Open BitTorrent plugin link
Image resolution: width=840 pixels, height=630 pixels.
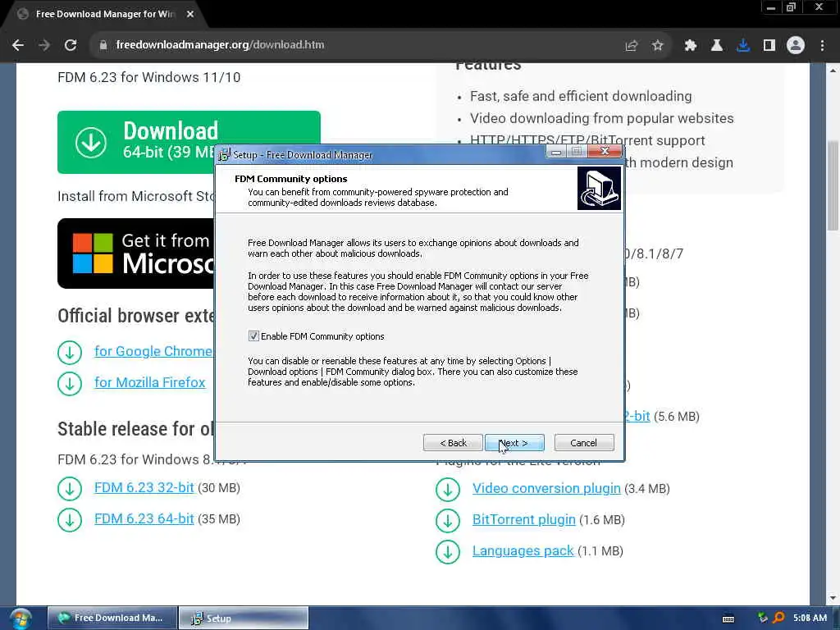pyautogui.click(x=524, y=519)
